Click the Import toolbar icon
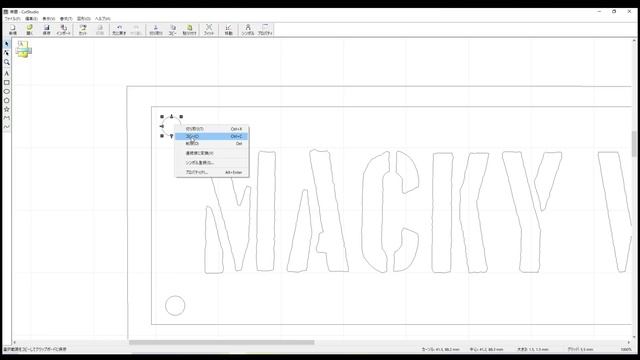This screenshot has width=640, height=360. click(x=64, y=29)
